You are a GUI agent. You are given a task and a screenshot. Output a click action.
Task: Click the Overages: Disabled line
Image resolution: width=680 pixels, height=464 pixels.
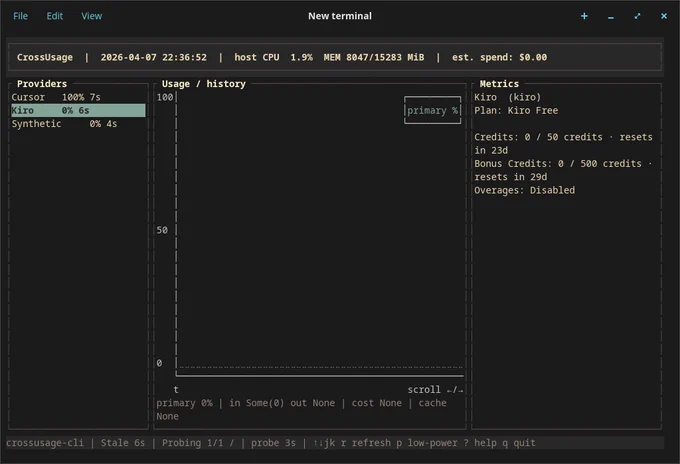coord(524,190)
